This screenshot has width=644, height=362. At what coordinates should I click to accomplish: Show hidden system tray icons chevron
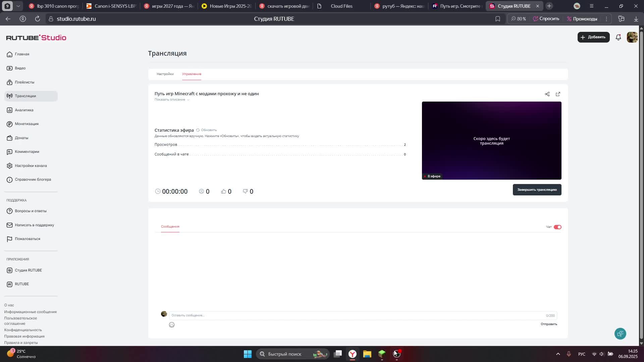coord(558,354)
